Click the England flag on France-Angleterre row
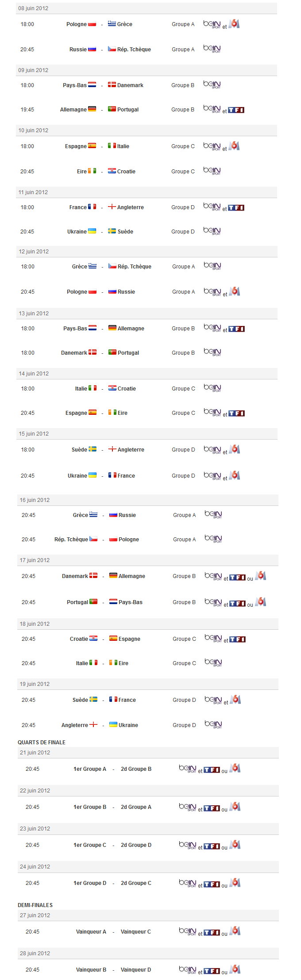Viewport: 301px width, 980px height. click(x=112, y=207)
